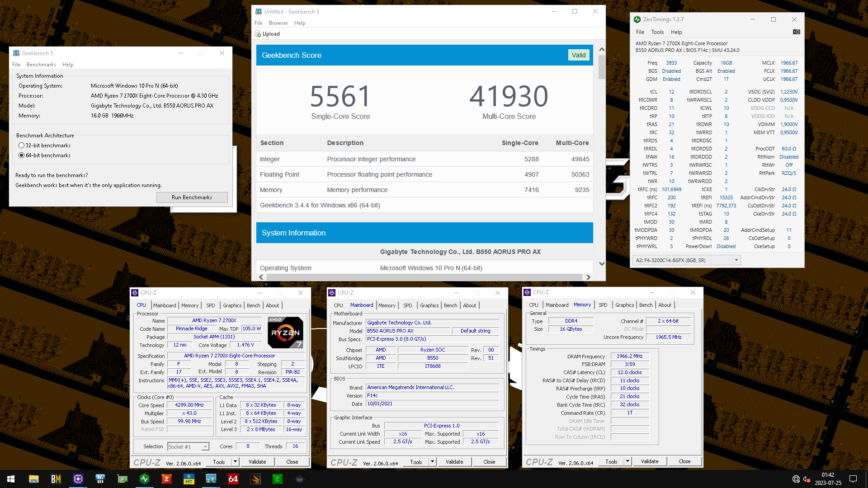This screenshot has width=868, height=488.
Task: Click Run Benchmarks button
Action: [192, 197]
